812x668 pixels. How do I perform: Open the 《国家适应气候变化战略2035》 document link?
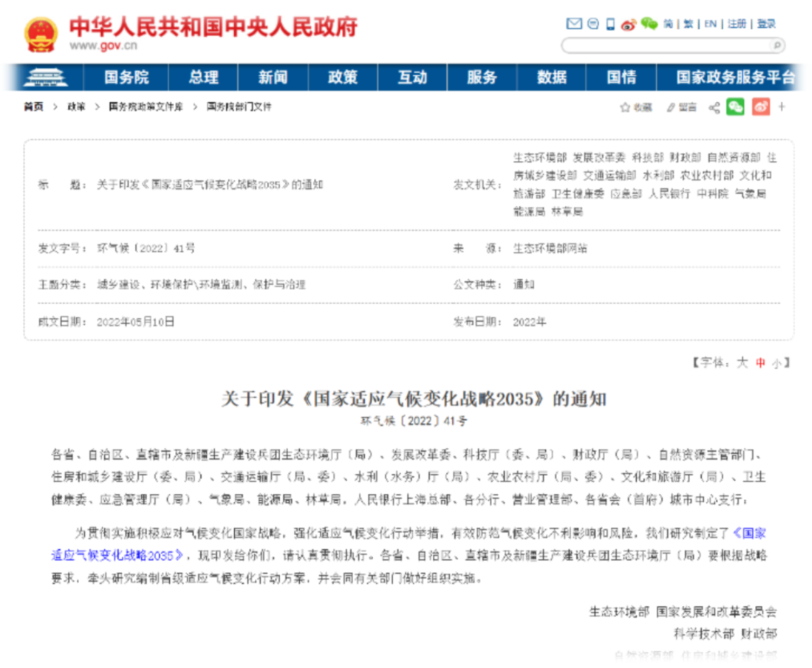[117, 555]
